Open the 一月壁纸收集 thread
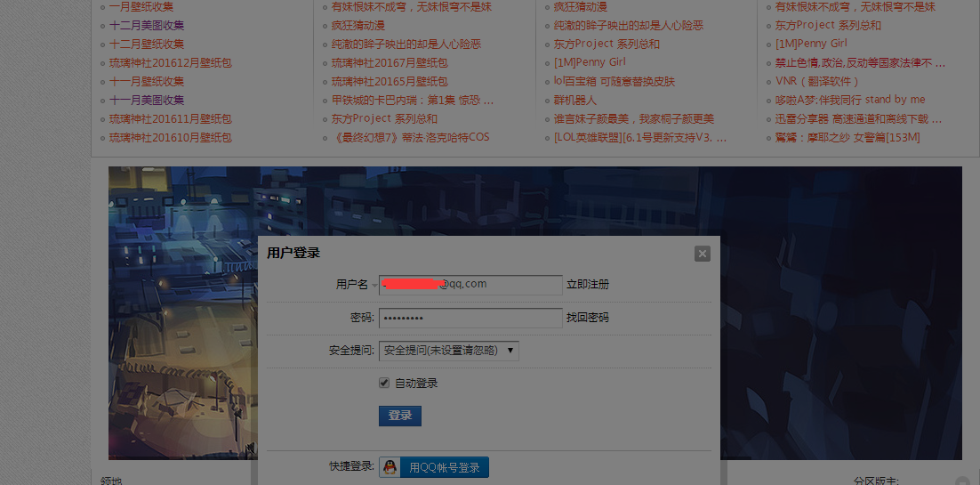This screenshot has height=485, width=980. [141, 7]
